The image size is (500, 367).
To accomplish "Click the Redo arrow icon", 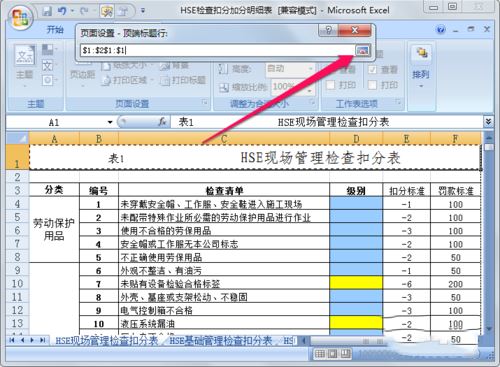I will pos(83,11).
